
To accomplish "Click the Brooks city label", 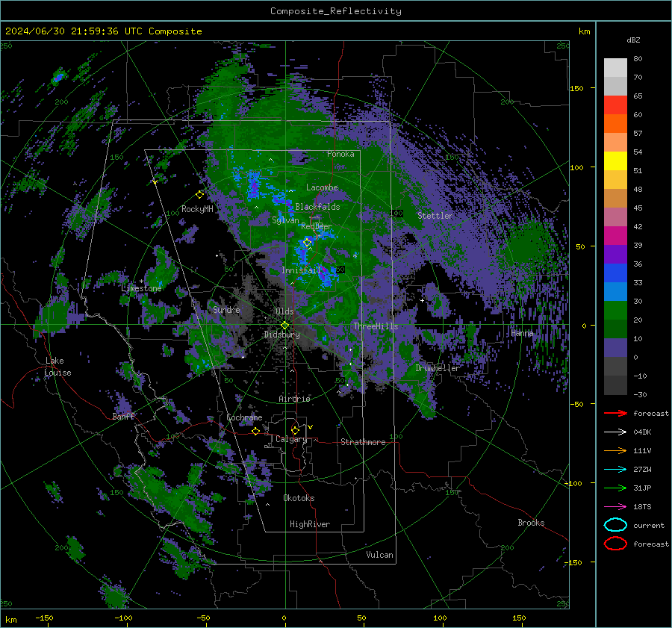I will 531,523.
